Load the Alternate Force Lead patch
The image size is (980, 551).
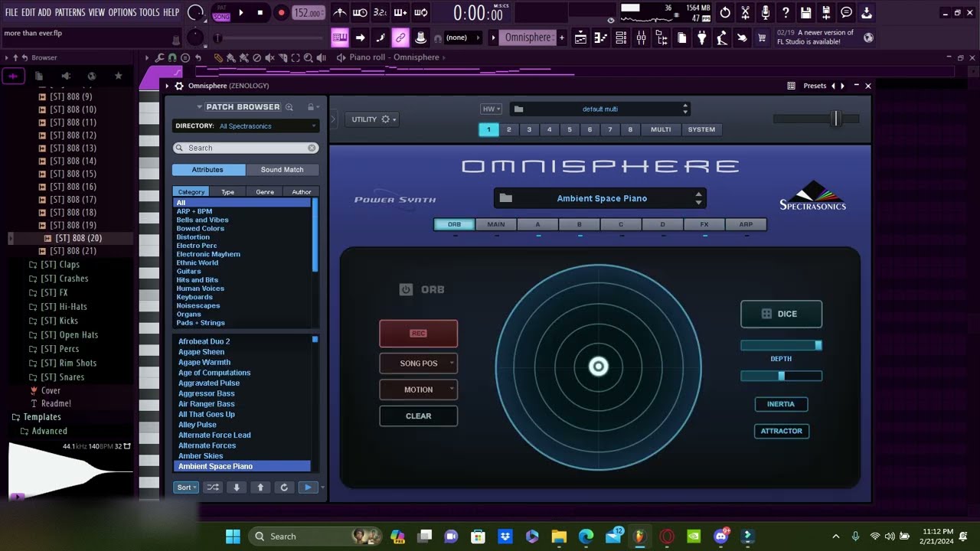pos(214,435)
